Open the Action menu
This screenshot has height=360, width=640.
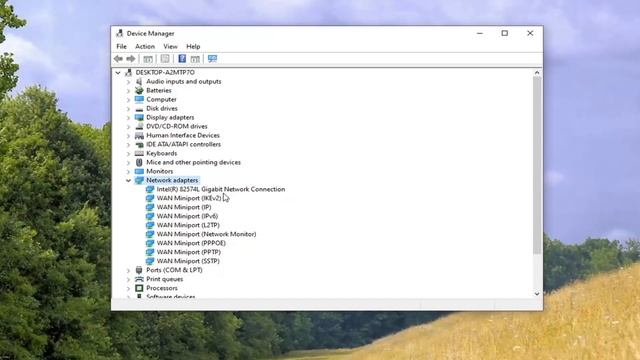[145, 46]
